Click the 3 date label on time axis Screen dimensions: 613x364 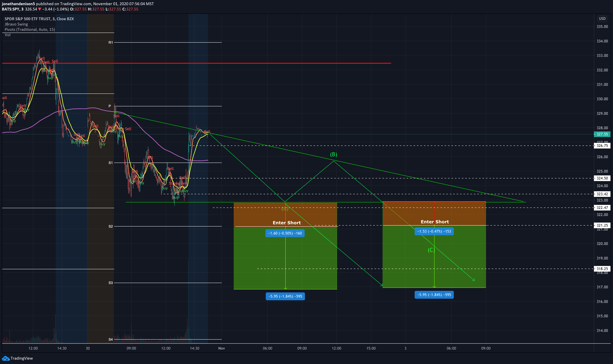click(x=405, y=348)
